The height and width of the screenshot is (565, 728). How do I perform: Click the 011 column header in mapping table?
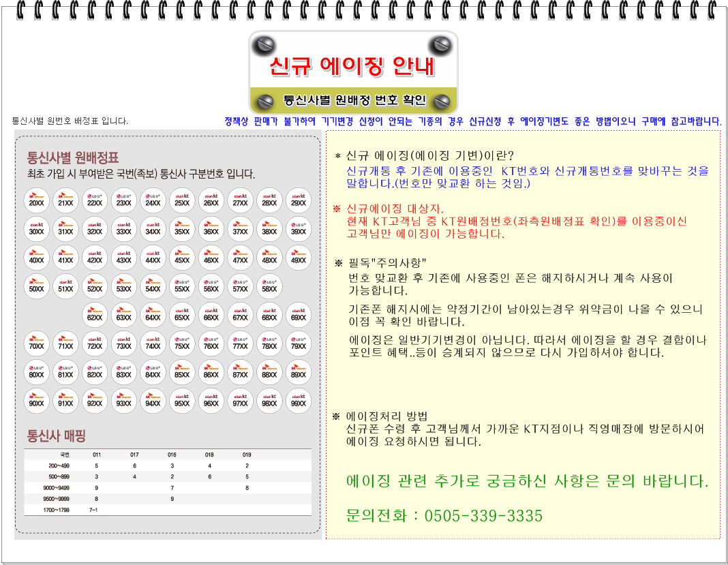pos(96,454)
